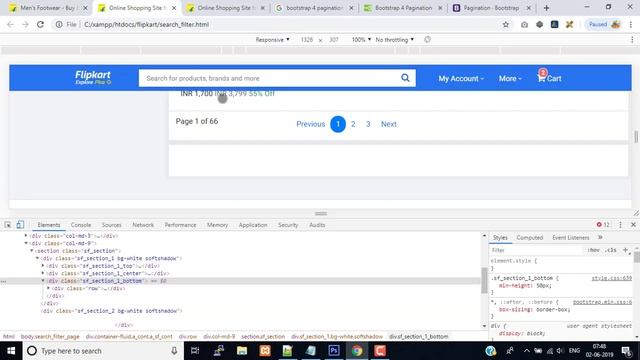
Task: Open No throttling dropdown
Action: [x=395, y=40]
